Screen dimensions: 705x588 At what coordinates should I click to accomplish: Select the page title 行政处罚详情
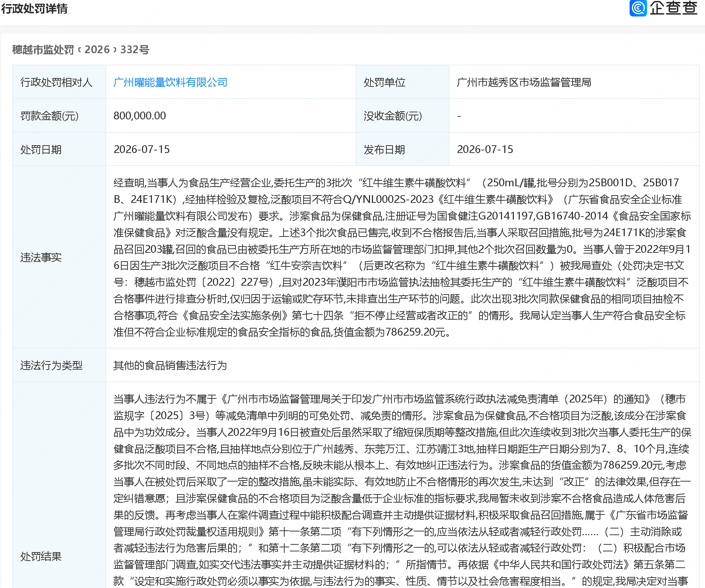35,8
